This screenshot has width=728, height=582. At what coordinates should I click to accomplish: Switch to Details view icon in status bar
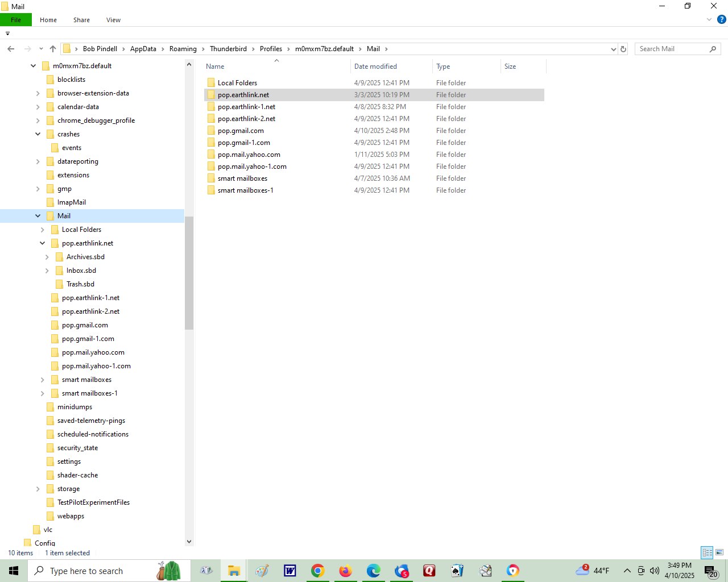[x=707, y=552]
